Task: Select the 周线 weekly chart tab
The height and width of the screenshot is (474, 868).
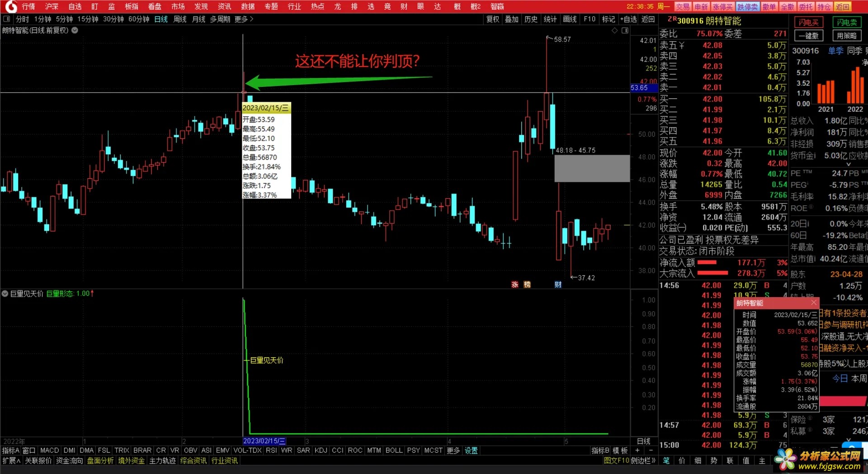Action: (180, 19)
